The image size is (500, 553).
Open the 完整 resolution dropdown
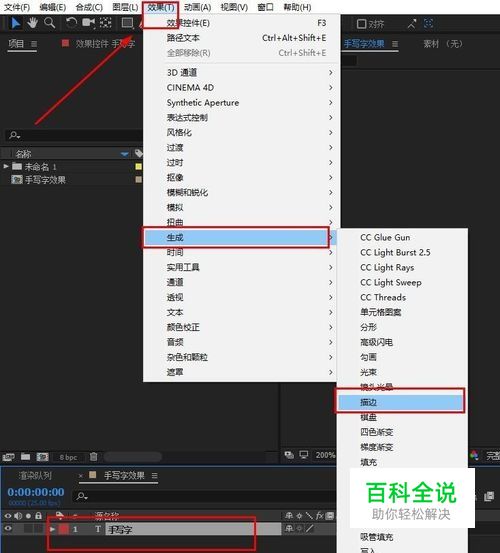493,456
